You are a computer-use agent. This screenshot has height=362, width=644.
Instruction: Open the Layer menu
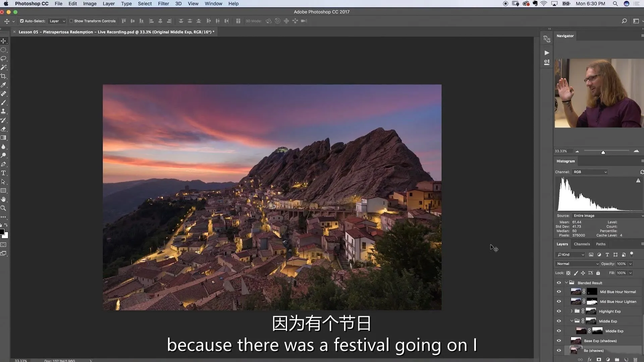click(x=109, y=4)
